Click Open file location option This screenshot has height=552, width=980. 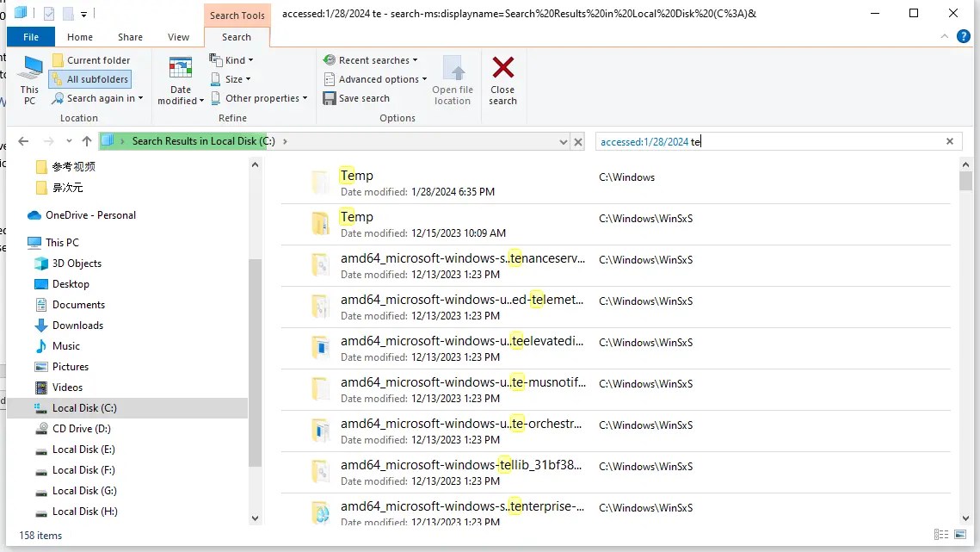pos(453,76)
